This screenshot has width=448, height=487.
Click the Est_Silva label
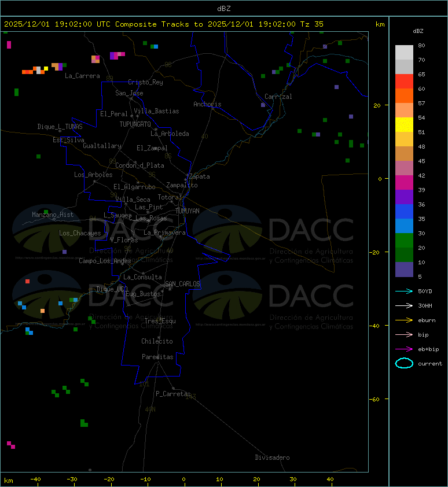(x=68, y=140)
